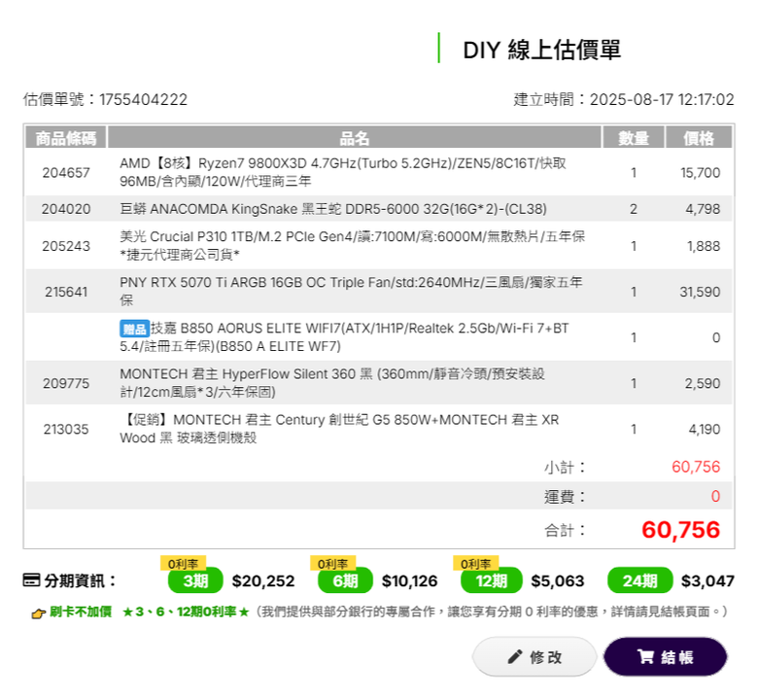
Task: Click the 修改 edit button
Action: pos(534,656)
